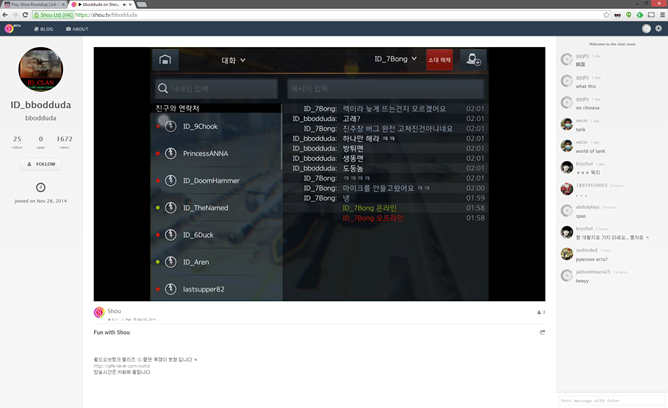Screen dimensions: 668x408
Task: Select ID_DoomHammer in the friends list
Action: (216, 181)
